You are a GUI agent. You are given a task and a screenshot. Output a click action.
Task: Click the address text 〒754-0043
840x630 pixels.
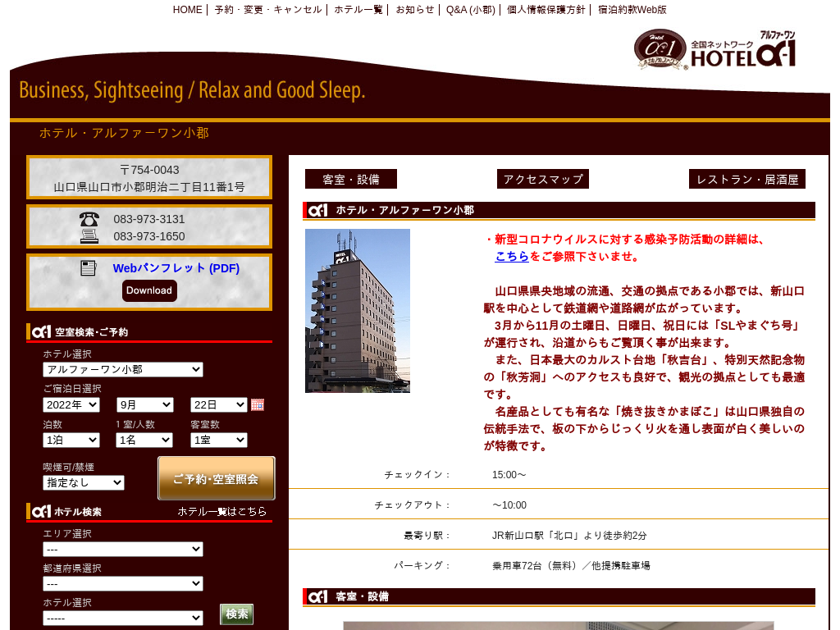pyautogui.click(x=149, y=170)
